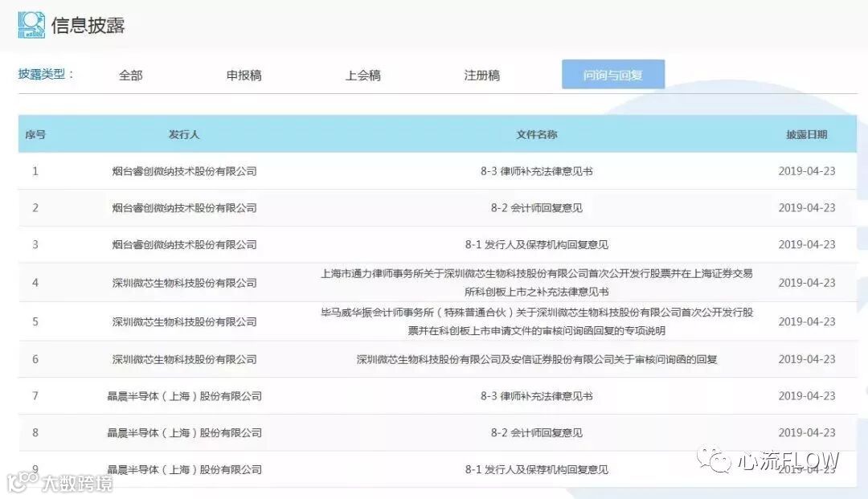Viewport: 868px width, 499px height.
Task: Switch to the 注册稿 tab
Action: tap(482, 76)
